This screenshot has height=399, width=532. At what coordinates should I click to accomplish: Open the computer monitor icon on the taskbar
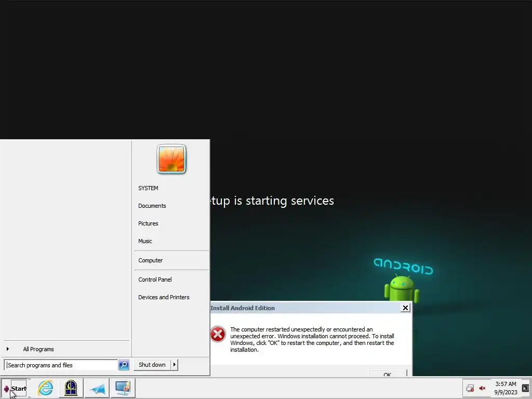pyautogui.click(x=123, y=388)
